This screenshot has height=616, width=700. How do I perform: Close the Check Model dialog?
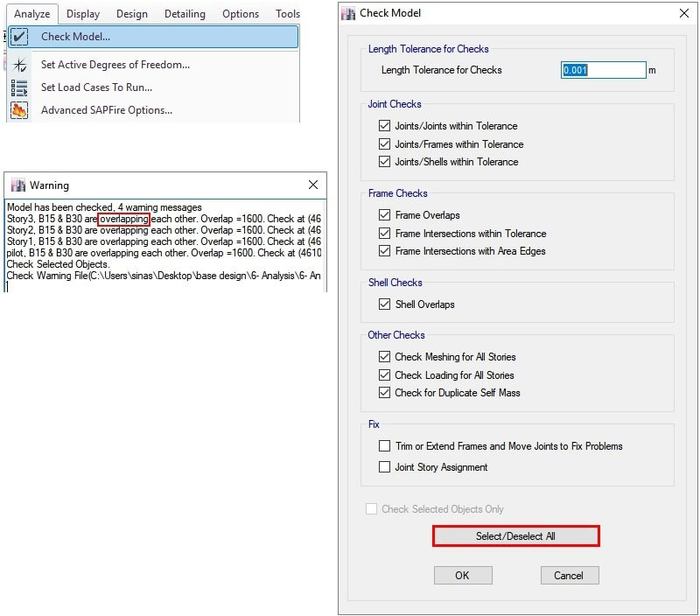tap(682, 14)
